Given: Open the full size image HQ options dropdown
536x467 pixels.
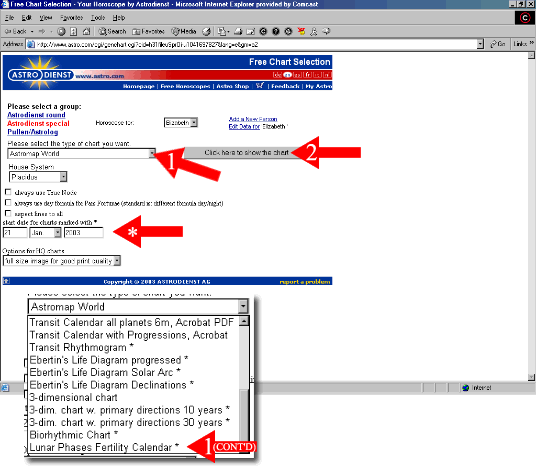Looking at the screenshot, I should [62, 261].
